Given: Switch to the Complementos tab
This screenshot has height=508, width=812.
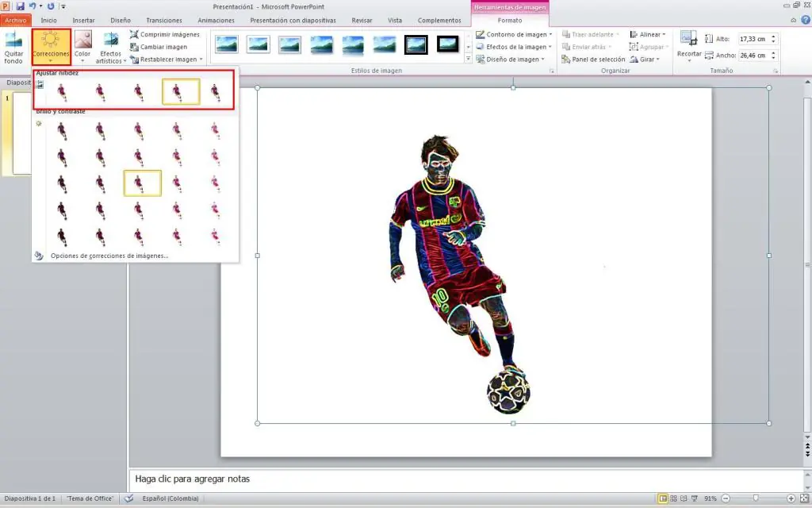Looking at the screenshot, I should point(439,20).
